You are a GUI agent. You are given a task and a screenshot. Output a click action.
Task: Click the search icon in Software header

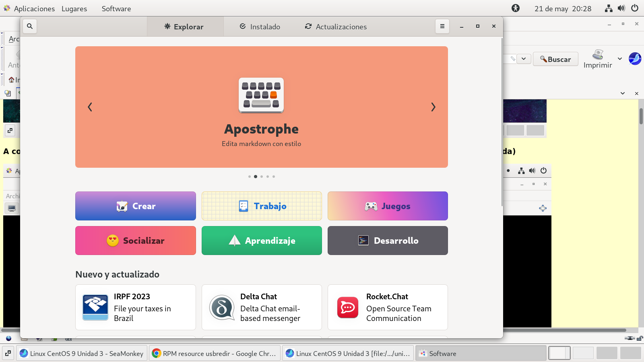30,27
